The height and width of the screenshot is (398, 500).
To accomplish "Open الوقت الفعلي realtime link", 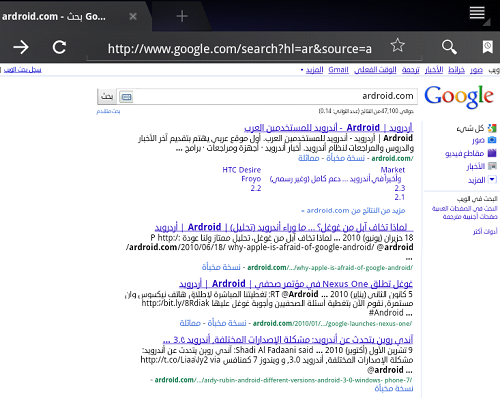I will click(375, 70).
